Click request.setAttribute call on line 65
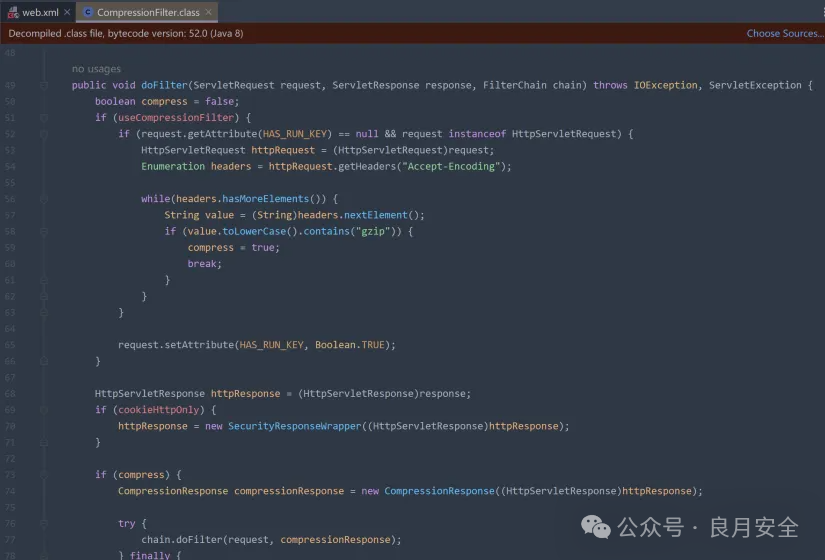This screenshot has width=825, height=560. 176,345
